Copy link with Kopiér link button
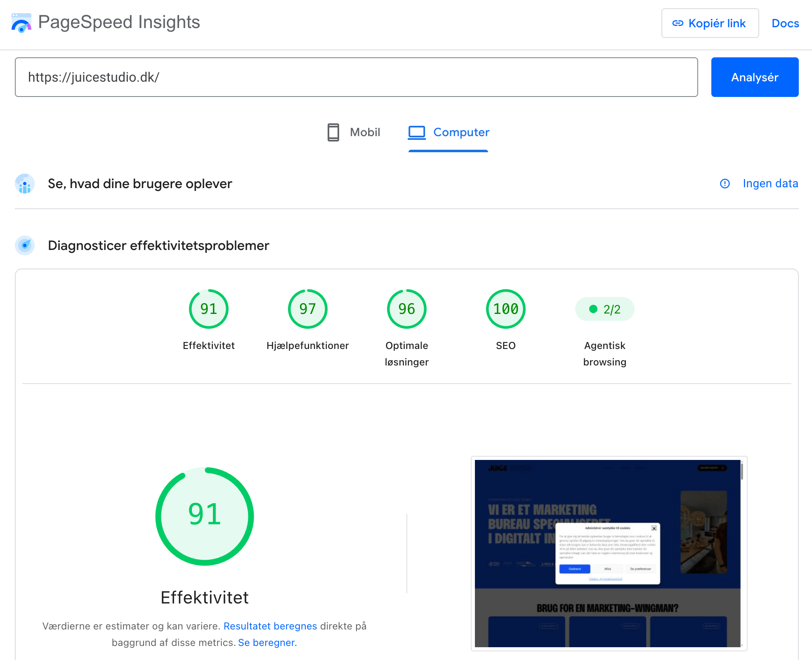Viewport: 812px width, 660px height. coord(710,23)
